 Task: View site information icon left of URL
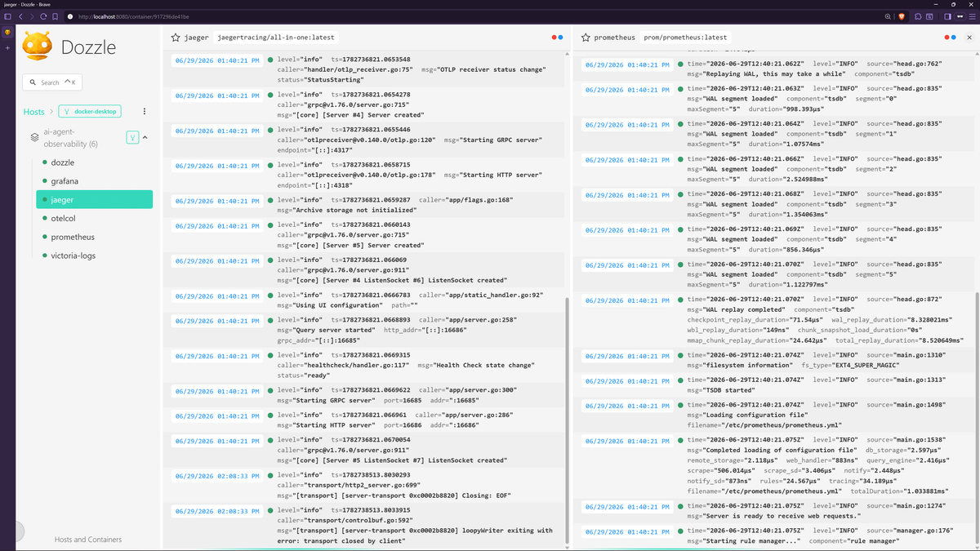click(71, 16)
